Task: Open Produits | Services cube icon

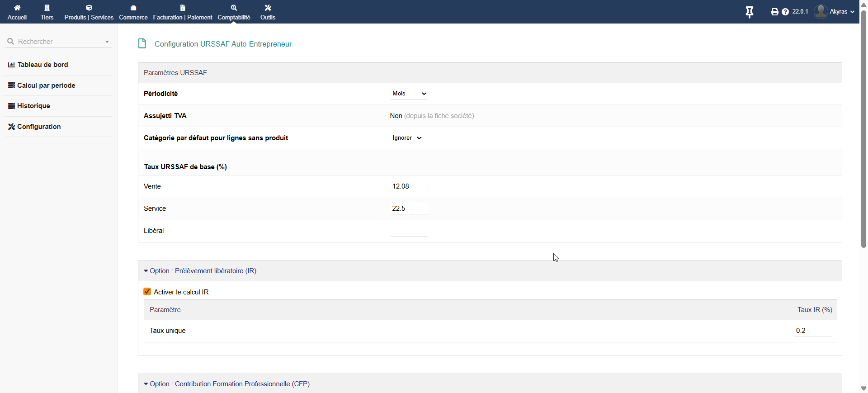Action: [x=89, y=8]
